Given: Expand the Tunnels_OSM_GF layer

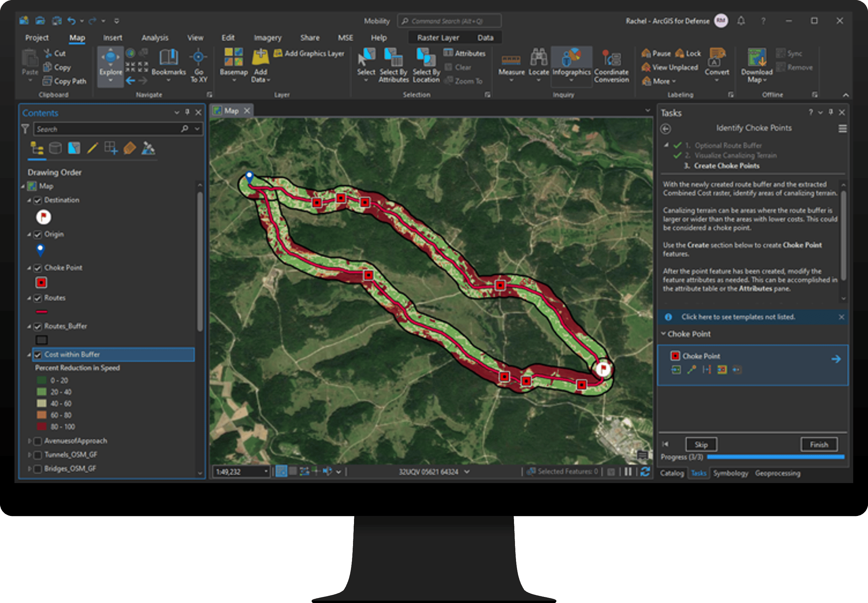Looking at the screenshot, I should pos(30,455).
